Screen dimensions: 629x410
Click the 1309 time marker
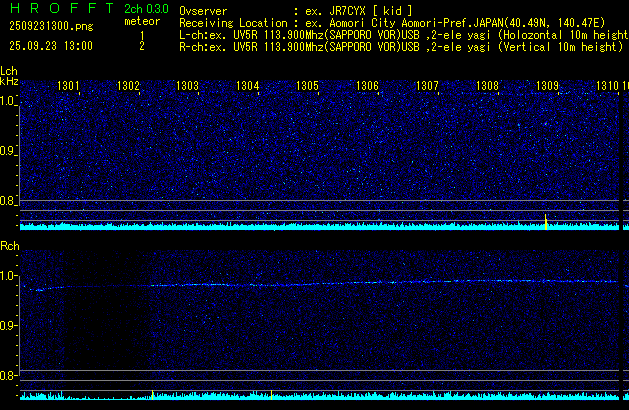547,86
